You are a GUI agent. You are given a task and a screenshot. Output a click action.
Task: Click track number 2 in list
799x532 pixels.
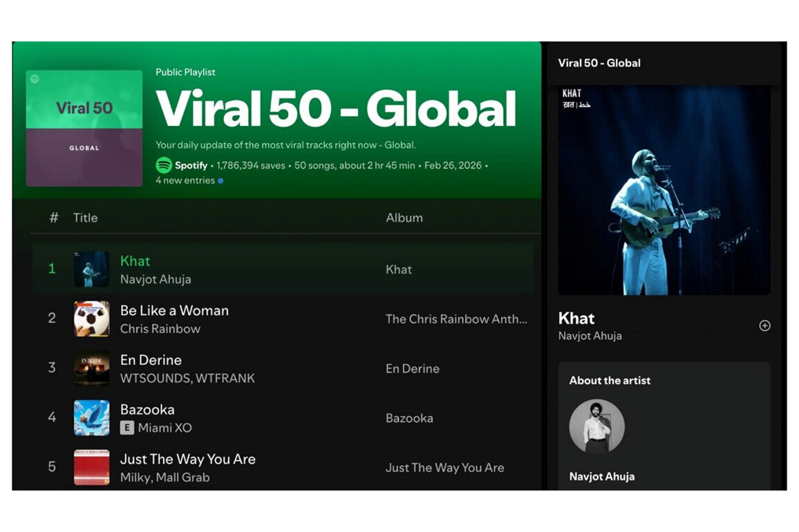tap(52, 318)
